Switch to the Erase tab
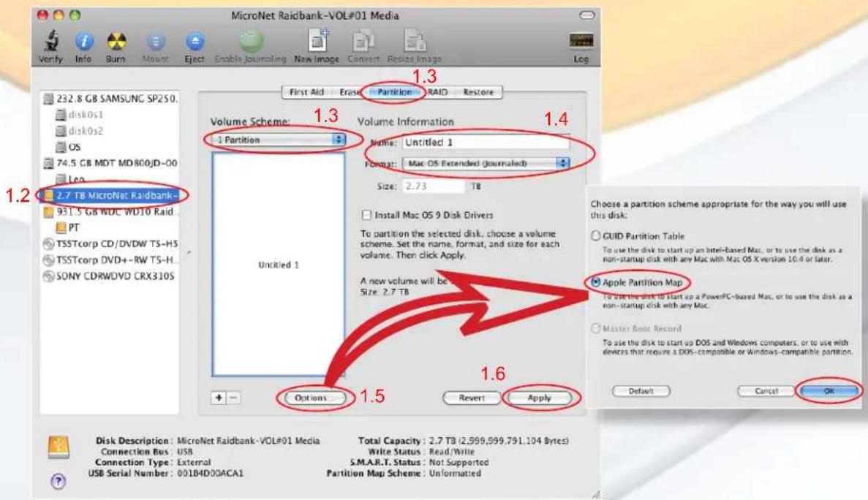This screenshot has height=500, width=868. [350, 92]
